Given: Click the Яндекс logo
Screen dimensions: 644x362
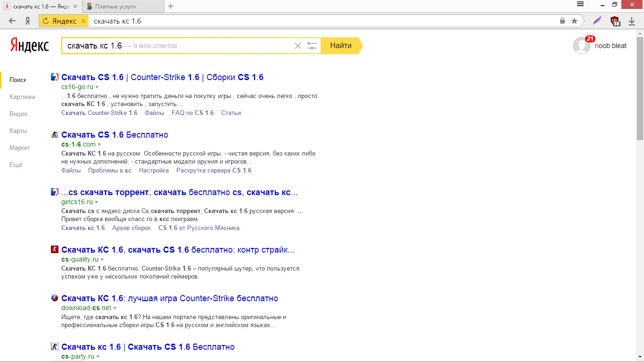Looking at the screenshot, I should (x=30, y=45).
